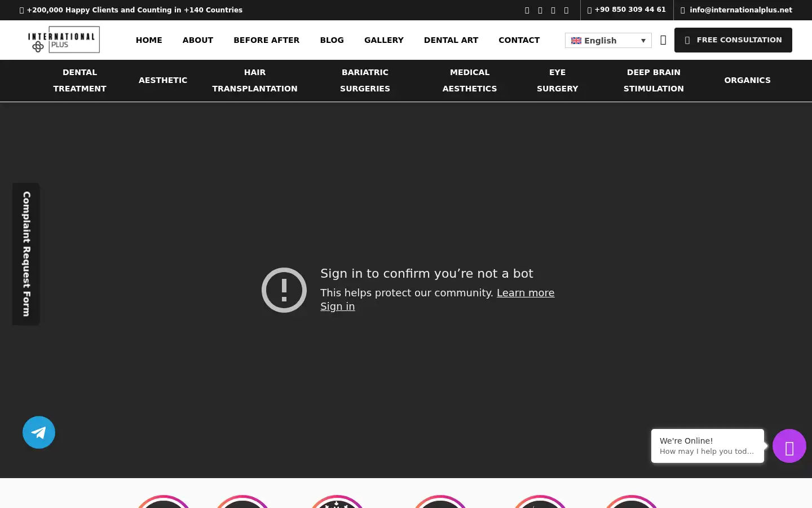
Task: Open the BLOG menu item
Action: coord(332,40)
